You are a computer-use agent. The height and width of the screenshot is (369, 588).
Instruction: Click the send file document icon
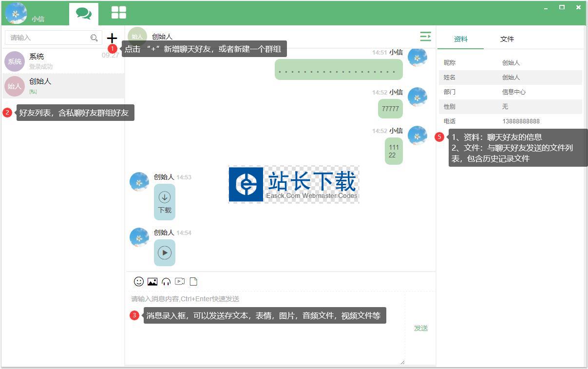point(193,281)
